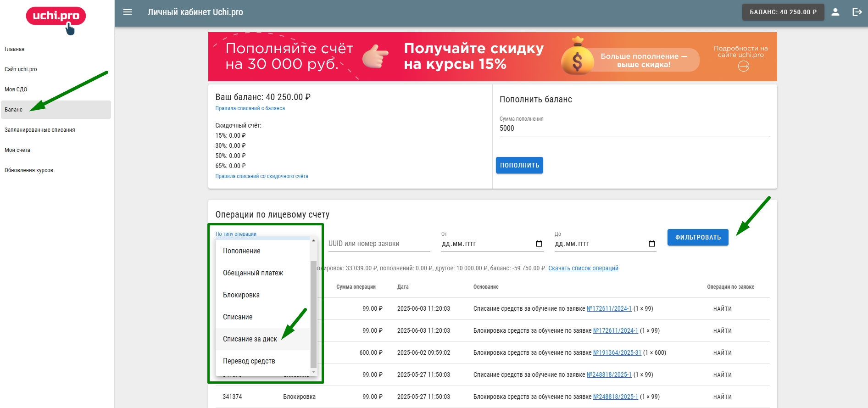Click Операции по заявке column header
The height and width of the screenshot is (408, 868).
pyautogui.click(x=730, y=287)
